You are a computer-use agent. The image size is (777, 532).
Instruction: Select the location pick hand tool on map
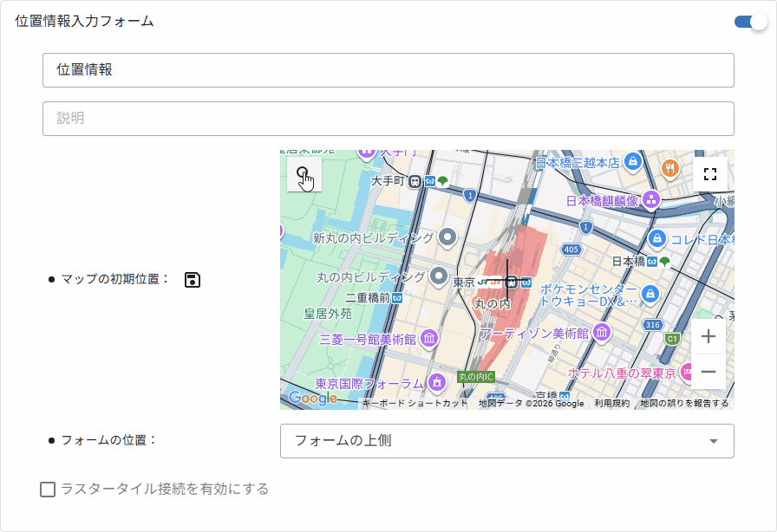point(304,175)
